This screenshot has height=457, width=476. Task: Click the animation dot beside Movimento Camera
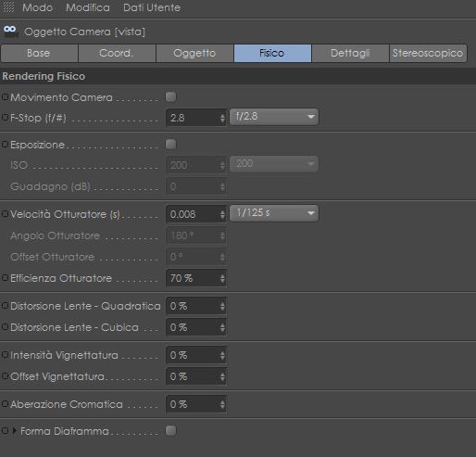(5, 96)
